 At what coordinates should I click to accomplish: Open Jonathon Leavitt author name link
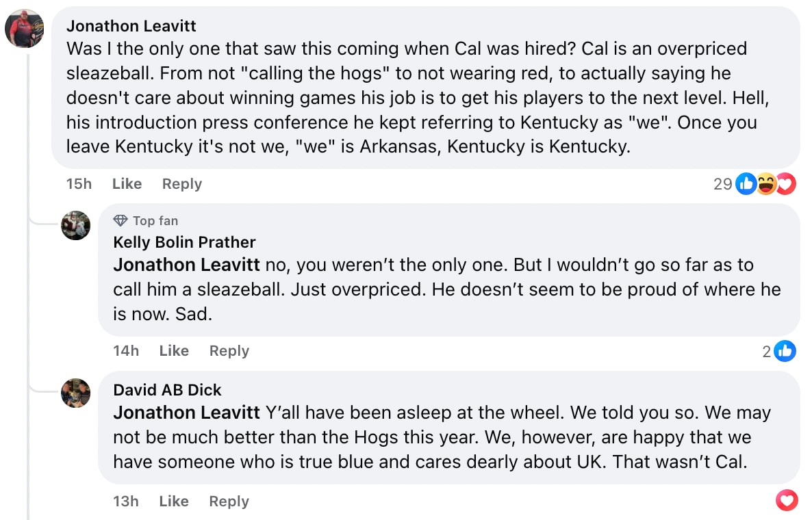(131, 26)
